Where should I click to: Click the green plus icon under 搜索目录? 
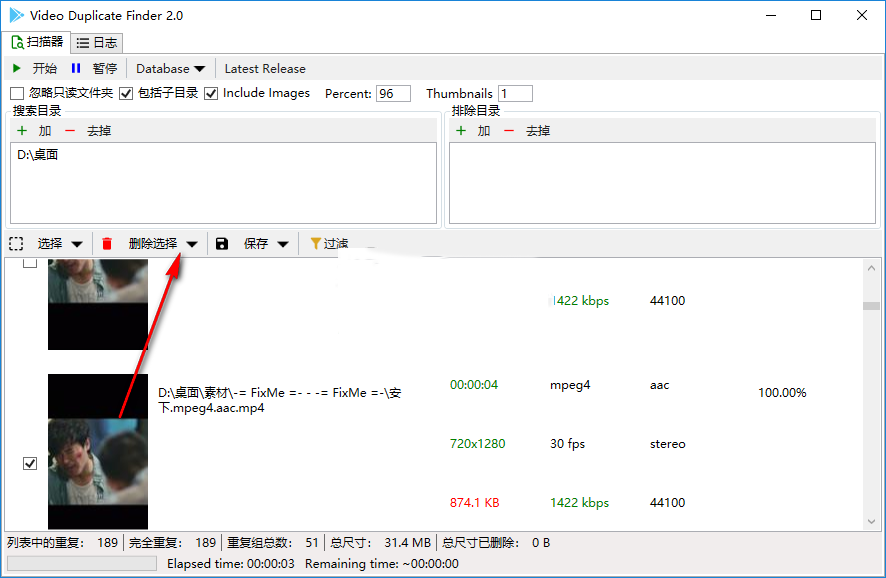point(22,131)
